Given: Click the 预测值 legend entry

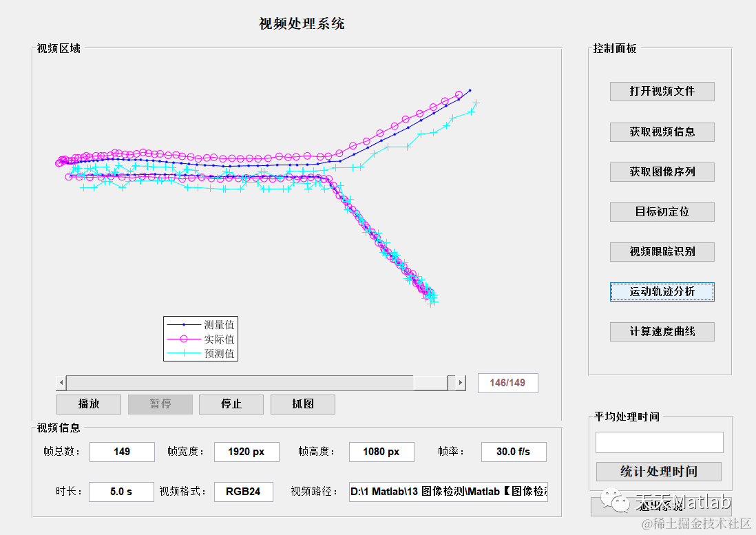Looking at the screenshot, I should coord(200,354).
